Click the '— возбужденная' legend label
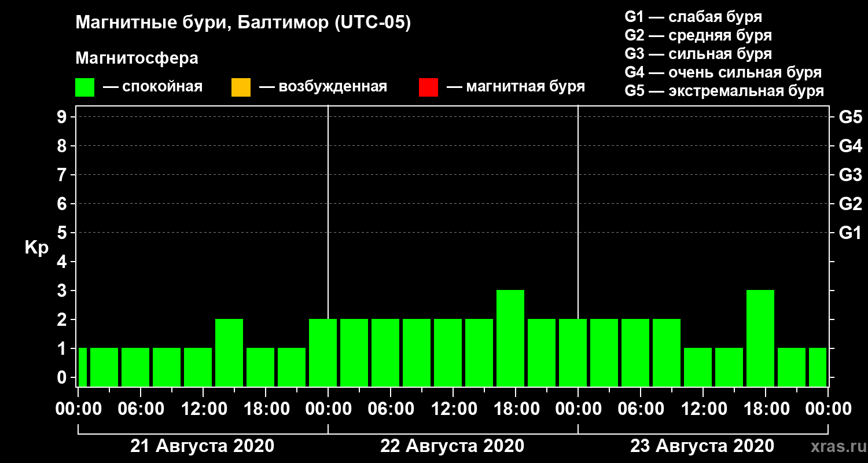The width and height of the screenshot is (868, 463). (x=323, y=87)
